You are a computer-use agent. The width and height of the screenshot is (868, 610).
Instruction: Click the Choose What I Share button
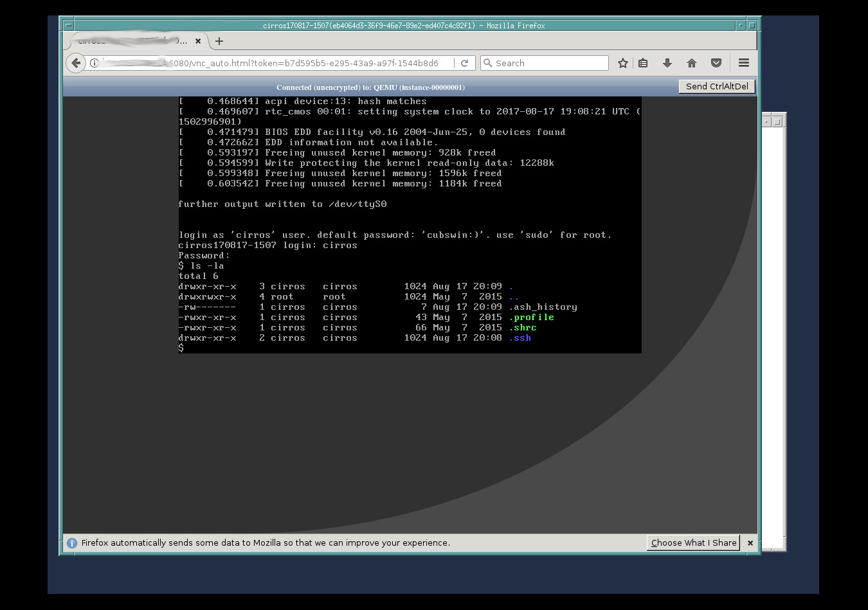point(692,543)
